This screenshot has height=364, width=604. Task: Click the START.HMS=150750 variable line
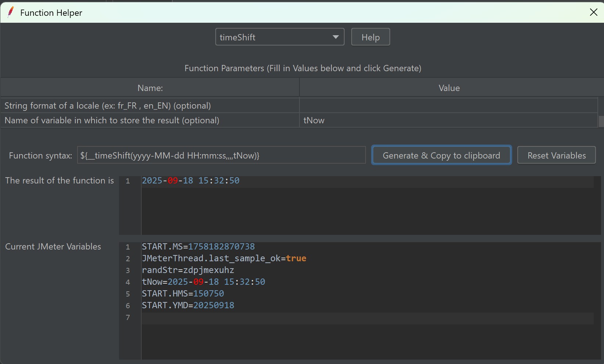pyautogui.click(x=183, y=294)
